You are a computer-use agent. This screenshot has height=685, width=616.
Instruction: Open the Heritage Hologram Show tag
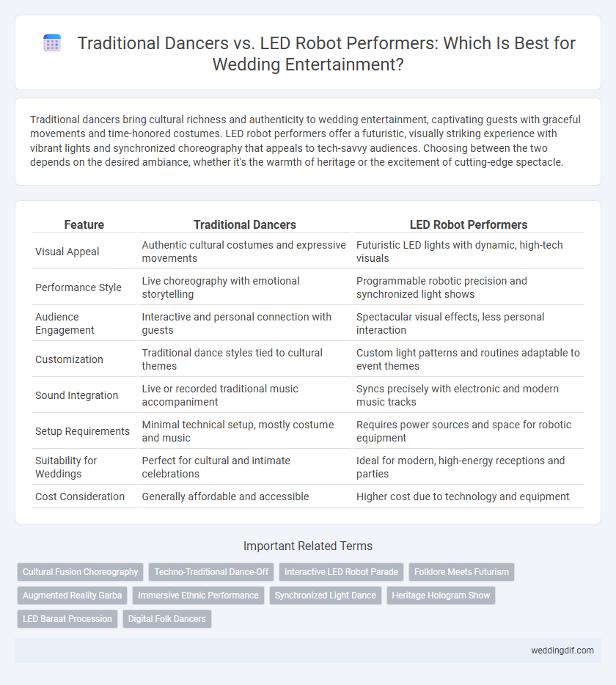[x=441, y=596]
